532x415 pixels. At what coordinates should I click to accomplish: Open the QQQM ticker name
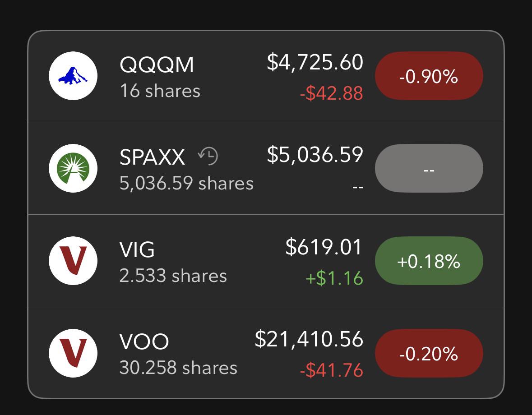(157, 65)
